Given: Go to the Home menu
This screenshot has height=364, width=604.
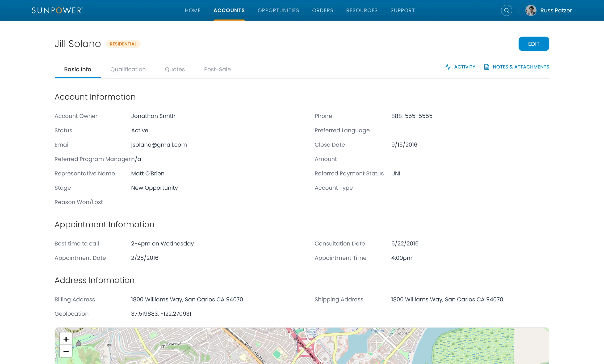Looking at the screenshot, I should 193,10.
